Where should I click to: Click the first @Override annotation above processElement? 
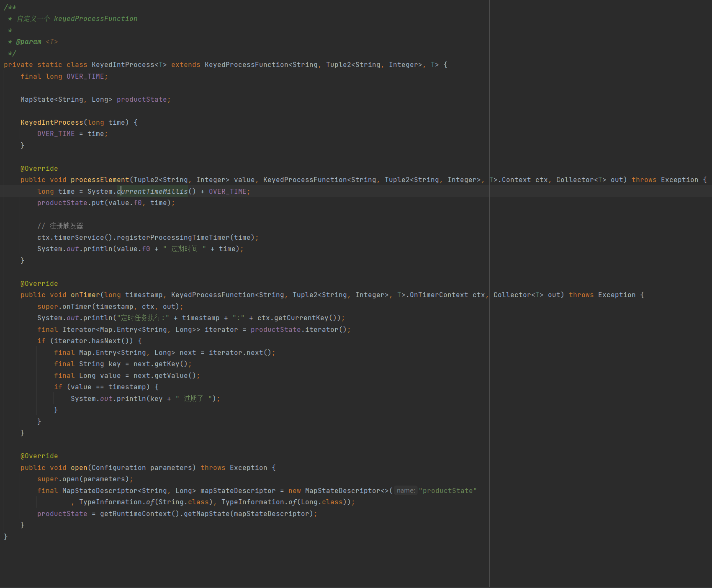pos(39,169)
